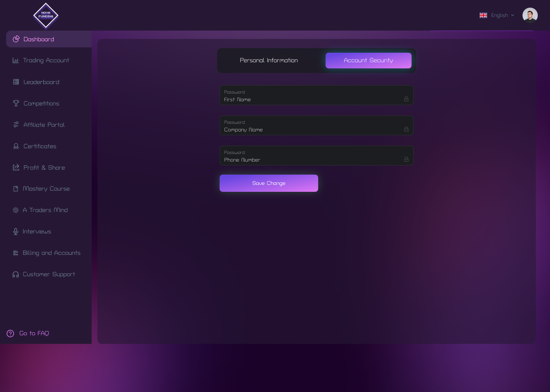Open the Go to FAQ link
This screenshot has width=550, height=392.
pos(34,333)
